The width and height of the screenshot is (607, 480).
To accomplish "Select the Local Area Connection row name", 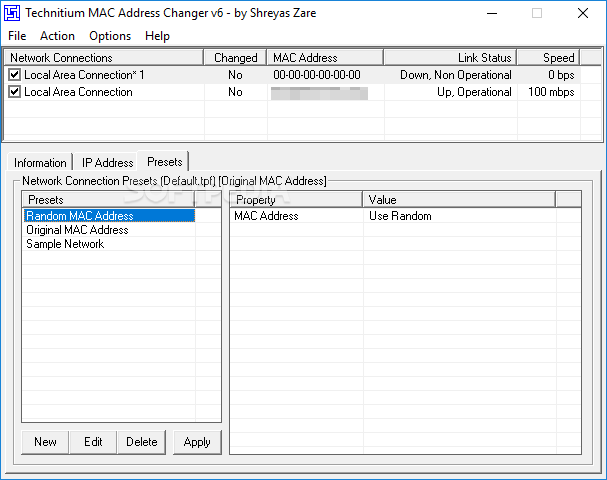I will [x=78, y=92].
